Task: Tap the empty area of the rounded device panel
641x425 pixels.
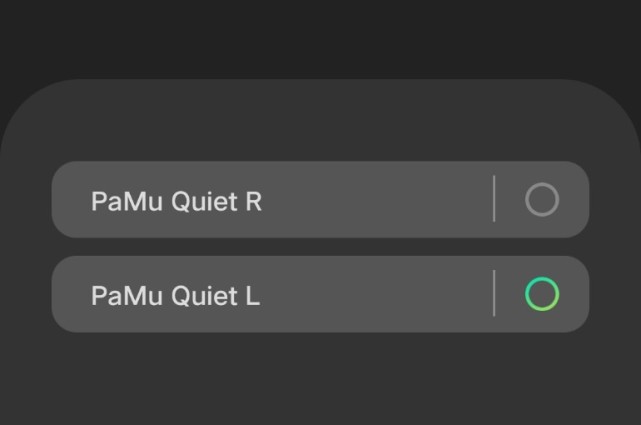Action: click(x=320, y=375)
